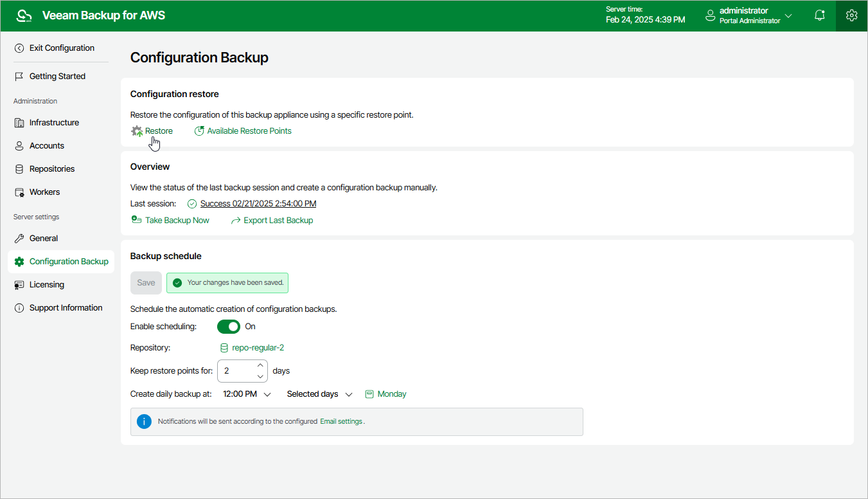Click the repository icon next to repo-regular-2
The width and height of the screenshot is (868, 499).
pyautogui.click(x=224, y=348)
